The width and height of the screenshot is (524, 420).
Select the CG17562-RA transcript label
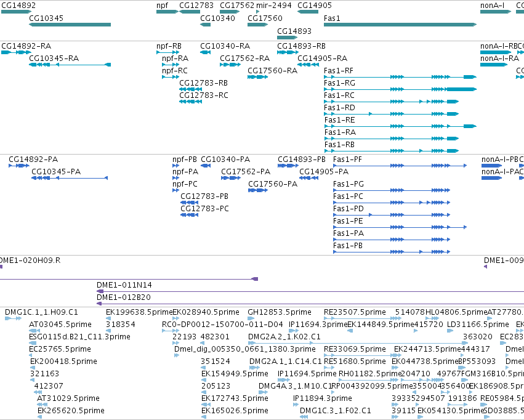point(245,58)
